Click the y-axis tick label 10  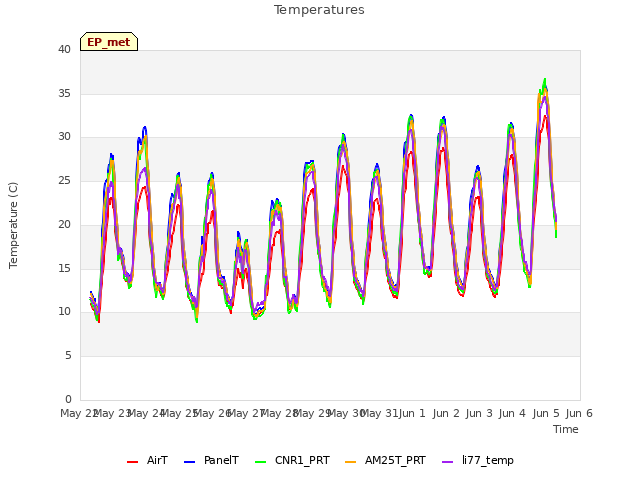click(64, 312)
